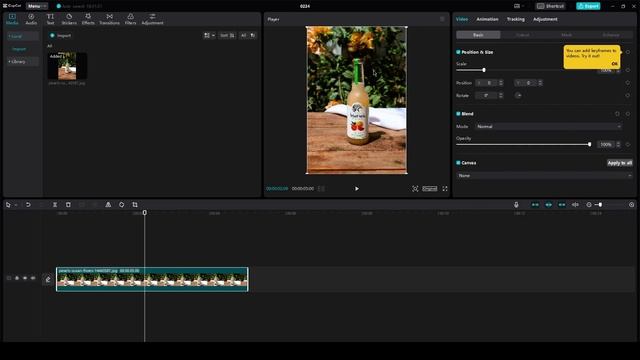Select the Cutout sub-tab
This screenshot has width=640, height=360.
(522, 35)
